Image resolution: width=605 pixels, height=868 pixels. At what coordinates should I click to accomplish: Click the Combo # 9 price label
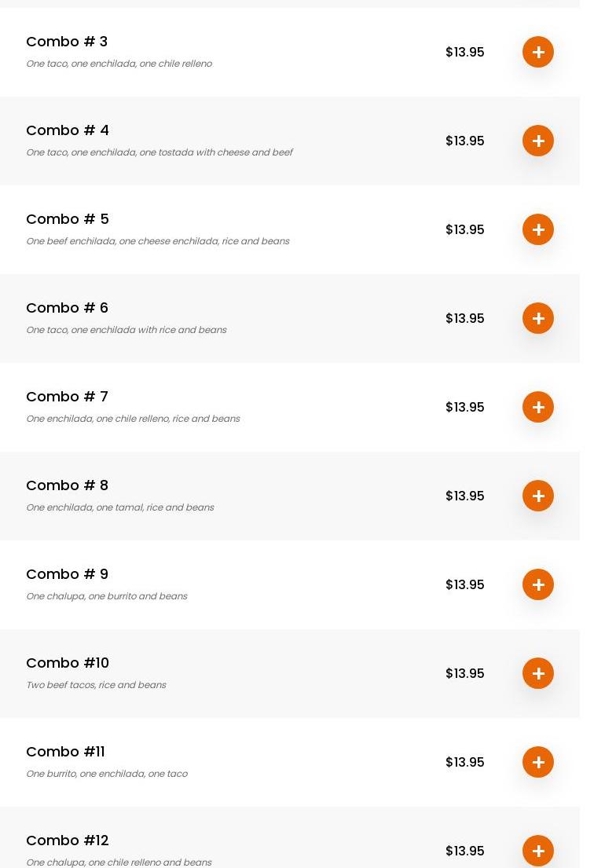[464, 584]
